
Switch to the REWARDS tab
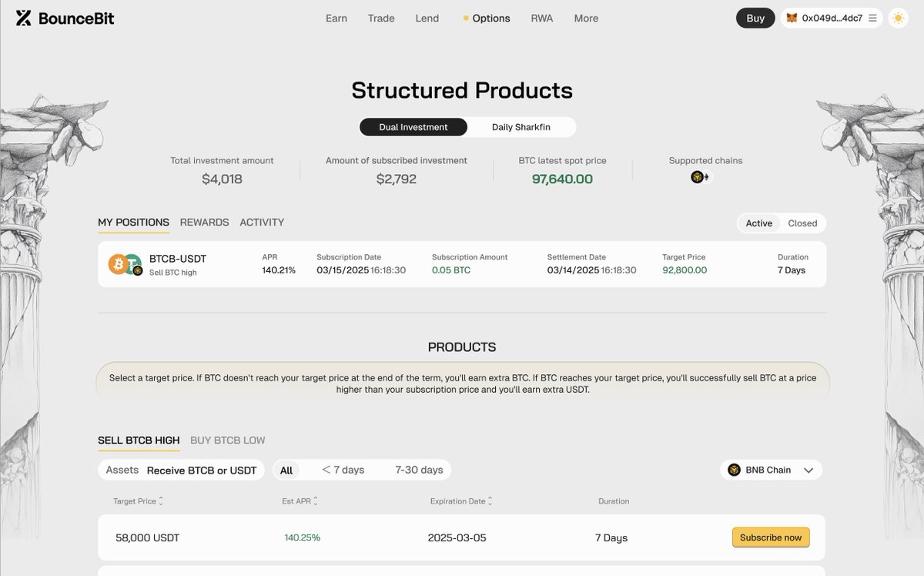coord(204,223)
